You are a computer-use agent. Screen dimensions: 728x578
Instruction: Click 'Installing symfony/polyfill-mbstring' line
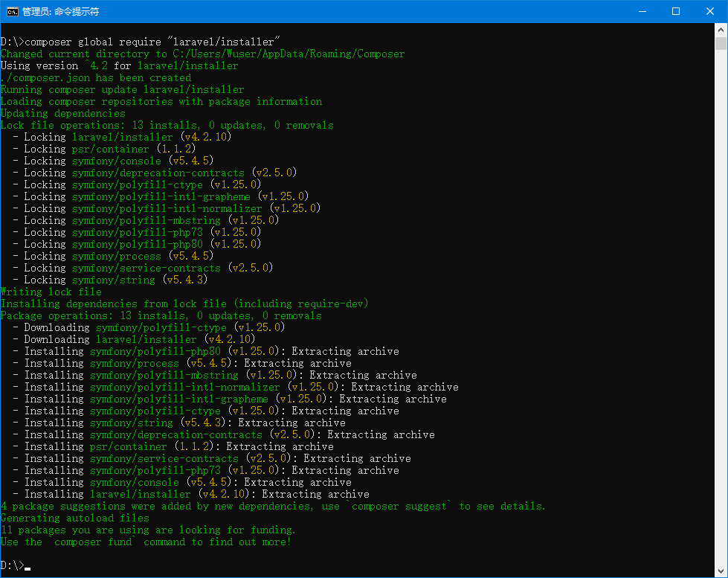click(x=215, y=375)
